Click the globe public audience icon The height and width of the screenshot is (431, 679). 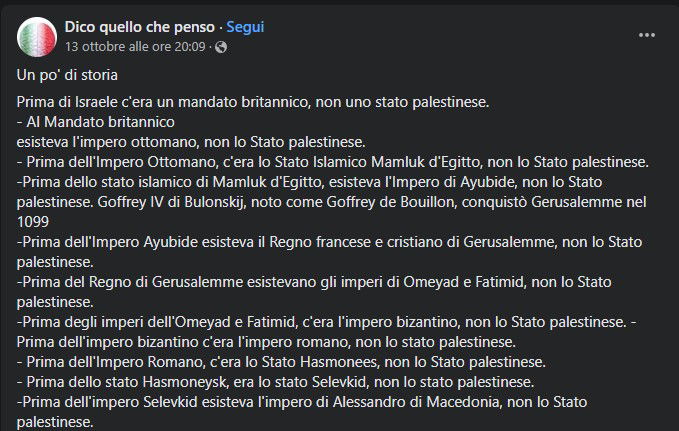coord(221,47)
